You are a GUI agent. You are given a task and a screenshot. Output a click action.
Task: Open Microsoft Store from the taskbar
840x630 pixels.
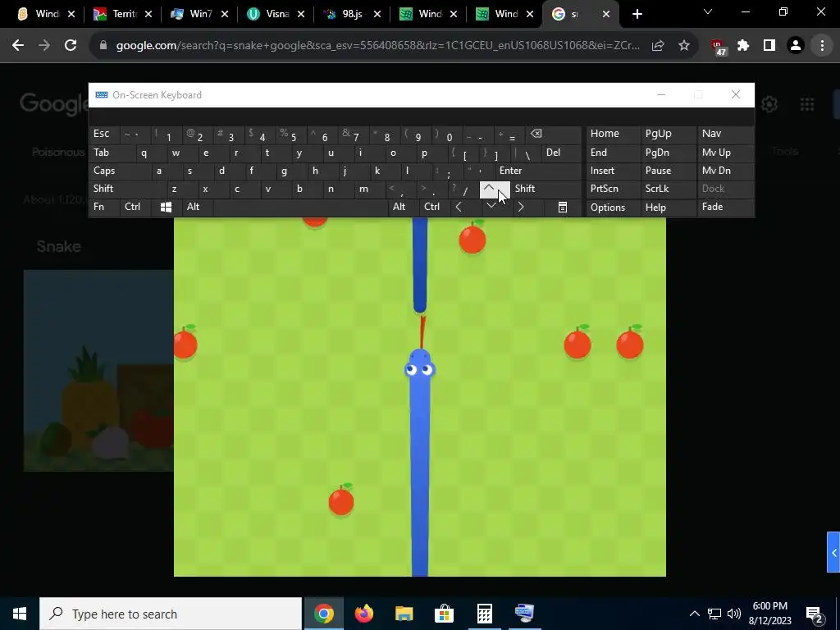tap(444, 614)
